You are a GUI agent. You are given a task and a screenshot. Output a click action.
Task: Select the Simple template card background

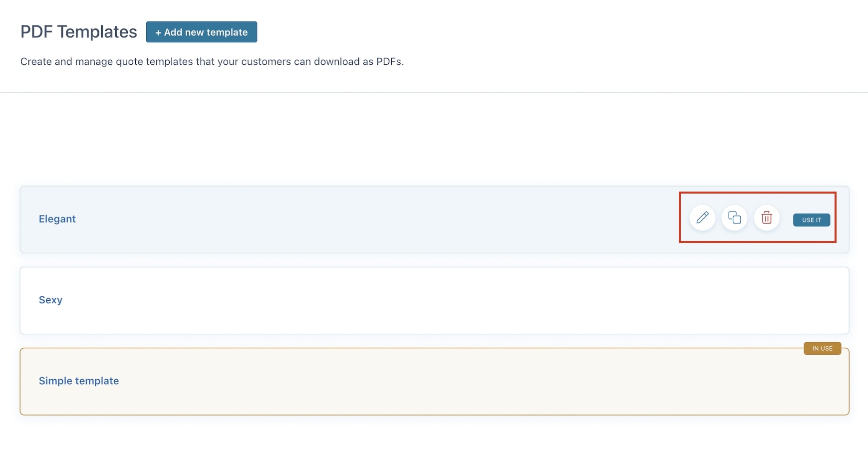coord(434,382)
